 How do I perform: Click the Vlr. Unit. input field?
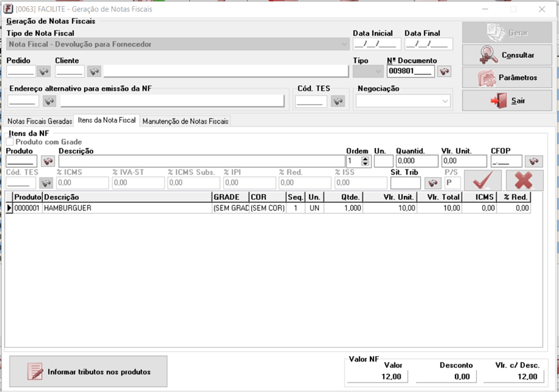click(464, 161)
